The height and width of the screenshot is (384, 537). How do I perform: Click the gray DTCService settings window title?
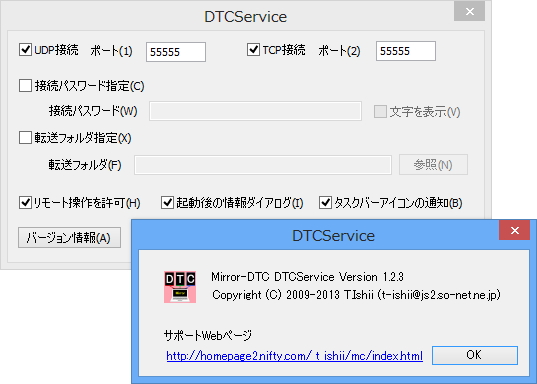pyautogui.click(x=246, y=17)
